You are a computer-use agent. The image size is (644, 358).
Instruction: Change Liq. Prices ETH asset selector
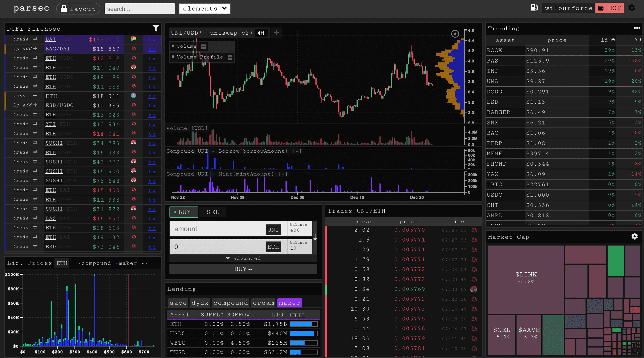tap(62, 263)
